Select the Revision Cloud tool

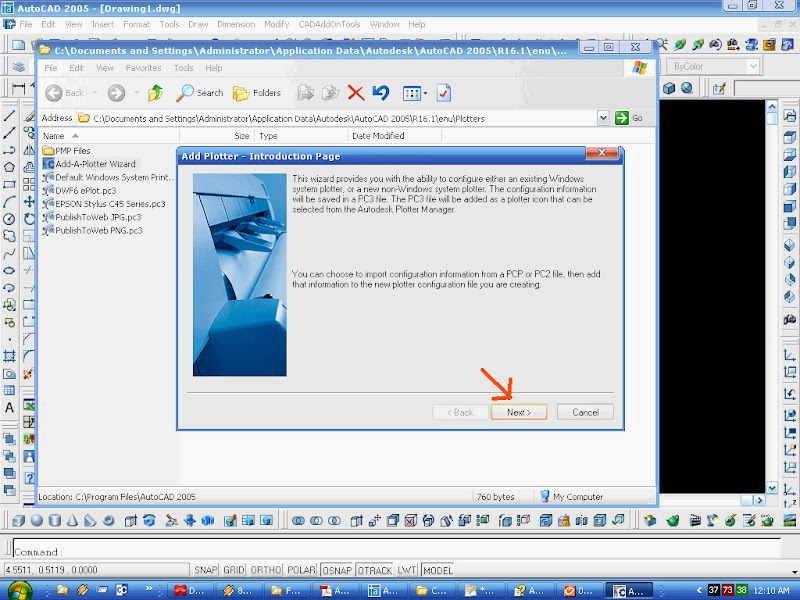[x=9, y=236]
